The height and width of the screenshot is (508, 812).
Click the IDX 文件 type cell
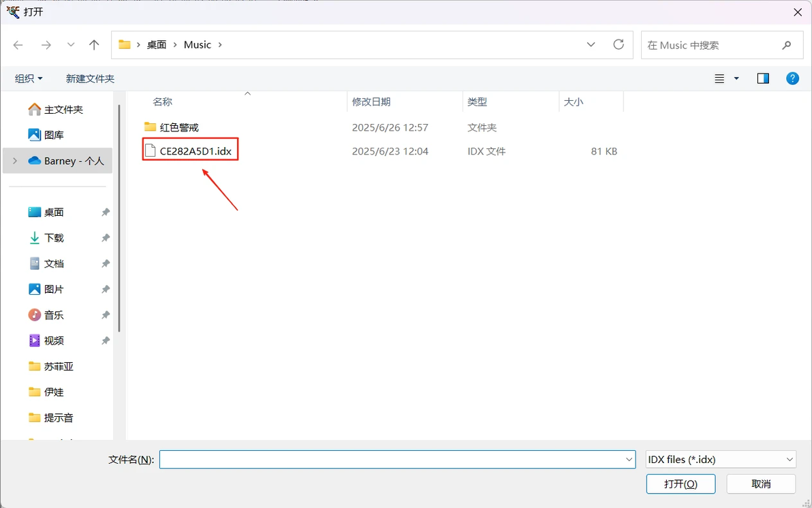[486, 151]
